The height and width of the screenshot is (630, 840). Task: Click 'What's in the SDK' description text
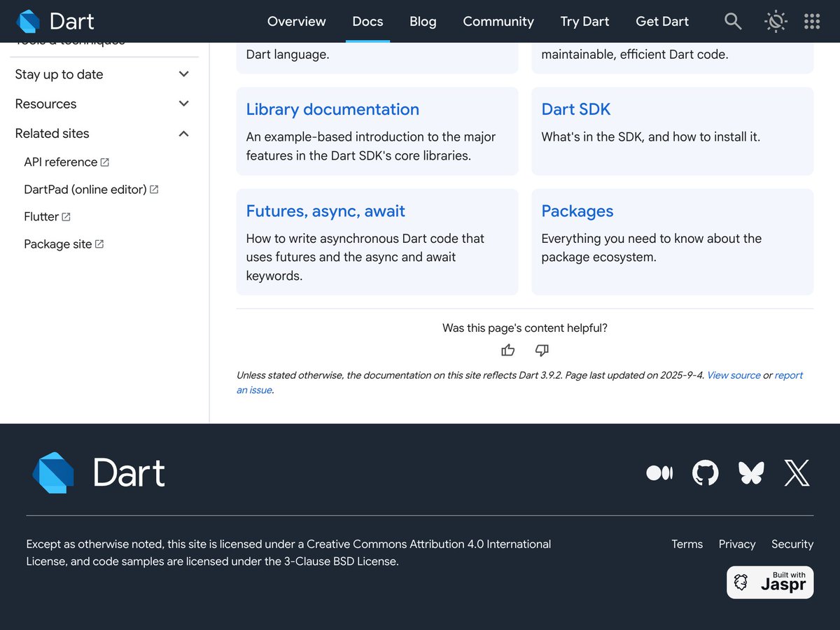(650, 136)
